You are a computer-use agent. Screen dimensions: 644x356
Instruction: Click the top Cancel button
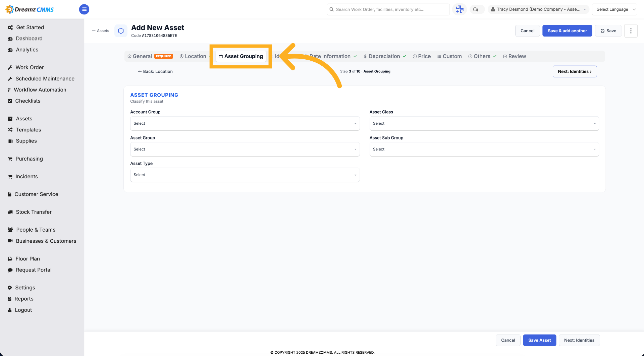coord(527,31)
